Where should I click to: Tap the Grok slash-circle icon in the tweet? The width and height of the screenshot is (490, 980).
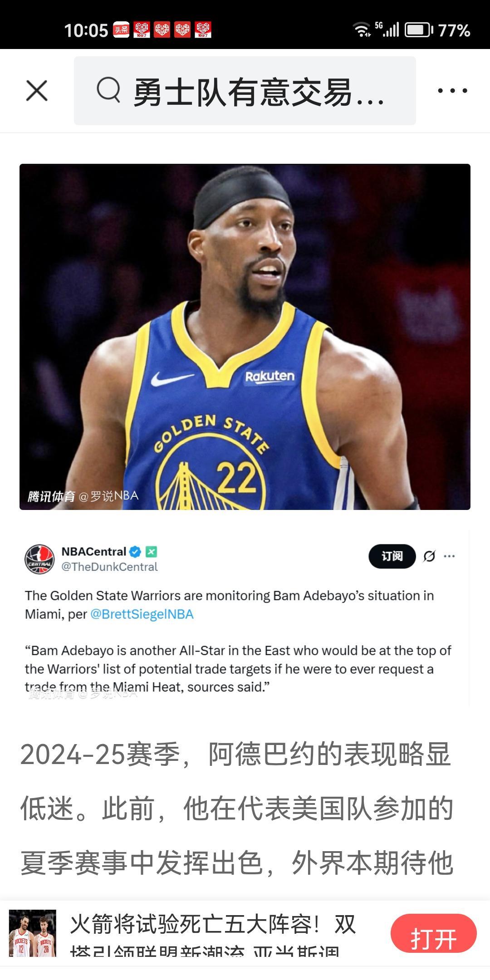(x=429, y=556)
